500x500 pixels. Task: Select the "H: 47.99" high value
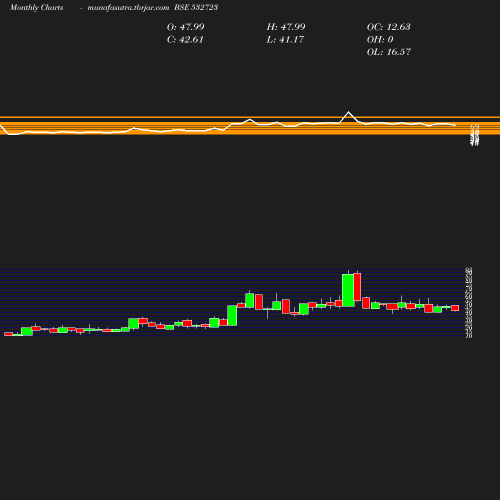pos(286,27)
